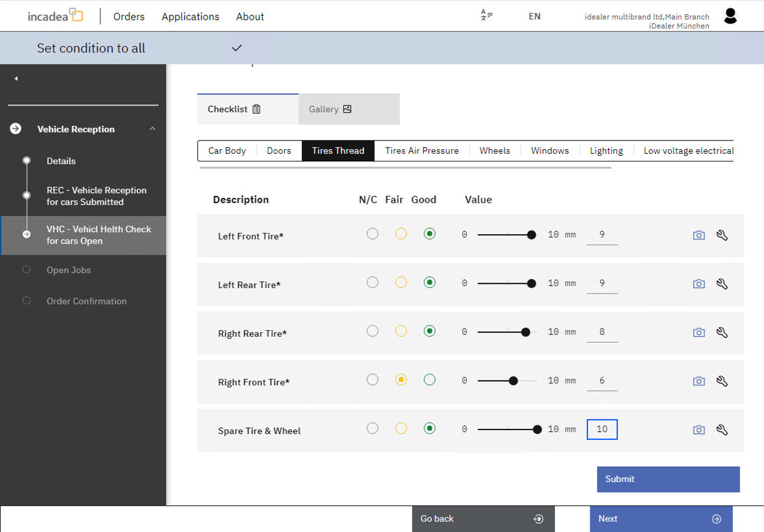The image size is (764, 532).
Task: Submit the tire checklist
Action: click(x=667, y=479)
